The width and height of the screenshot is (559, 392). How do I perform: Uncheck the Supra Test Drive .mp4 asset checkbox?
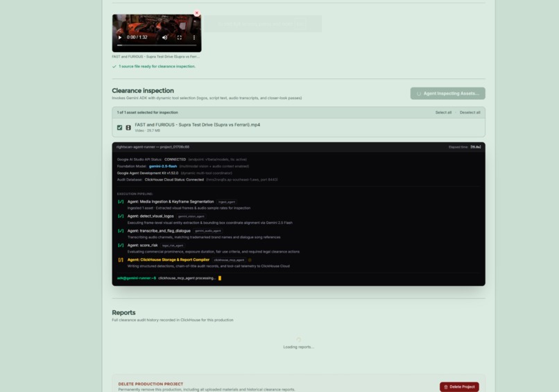point(119,128)
